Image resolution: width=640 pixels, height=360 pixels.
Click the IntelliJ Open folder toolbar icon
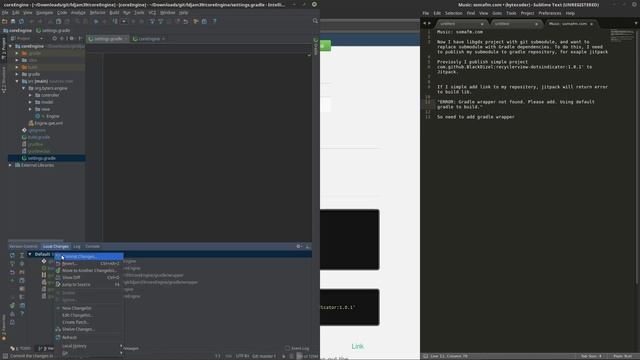4,21
